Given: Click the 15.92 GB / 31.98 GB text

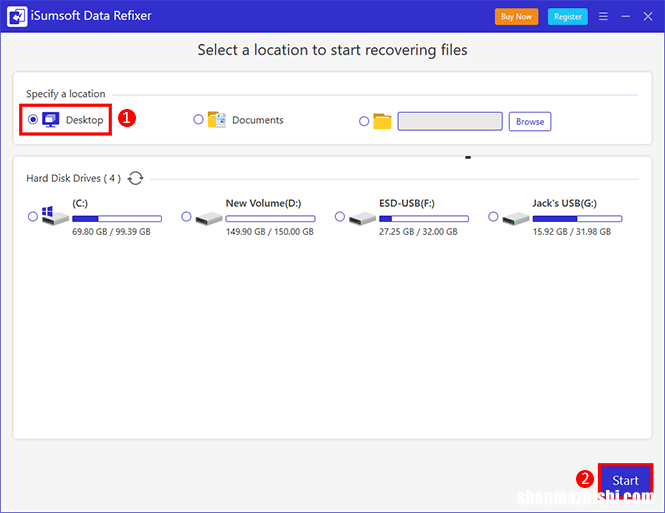Looking at the screenshot, I should pyautogui.click(x=572, y=232).
